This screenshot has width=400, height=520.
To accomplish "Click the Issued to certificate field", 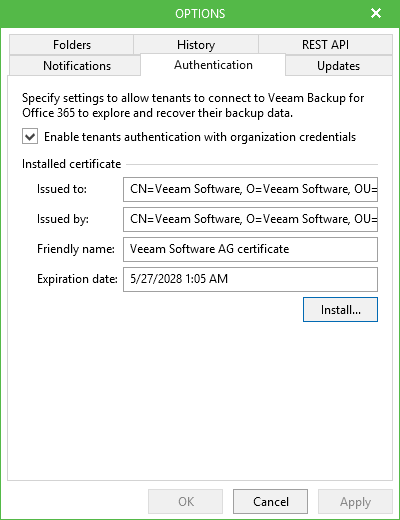I will 250,189.
